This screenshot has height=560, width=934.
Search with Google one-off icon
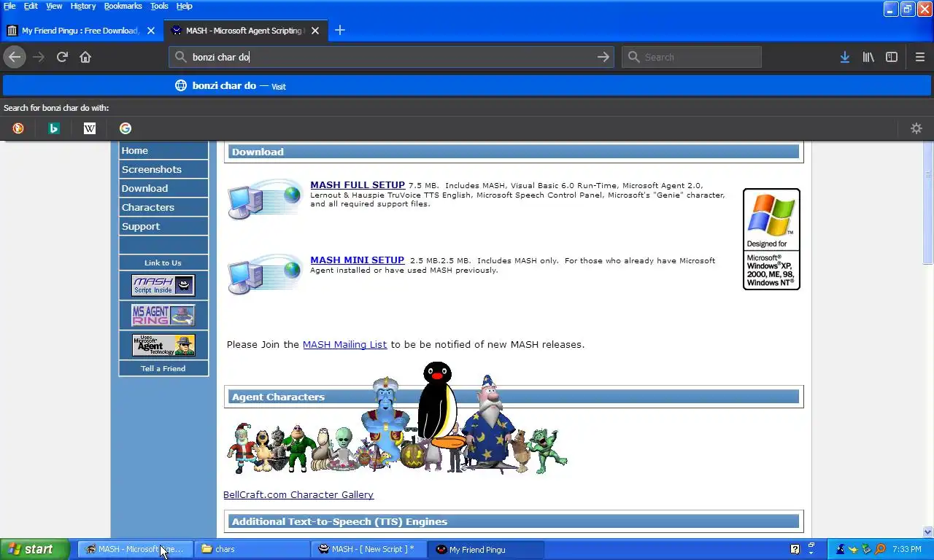tap(126, 128)
